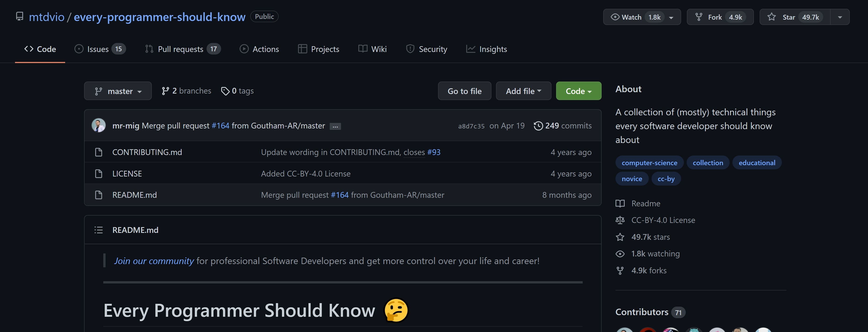Expand the Add file dropdown

pos(524,91)
